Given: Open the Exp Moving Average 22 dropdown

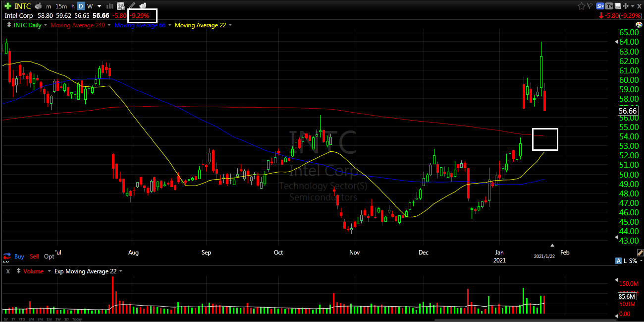Looking at the screenshot, I should 120,271.
